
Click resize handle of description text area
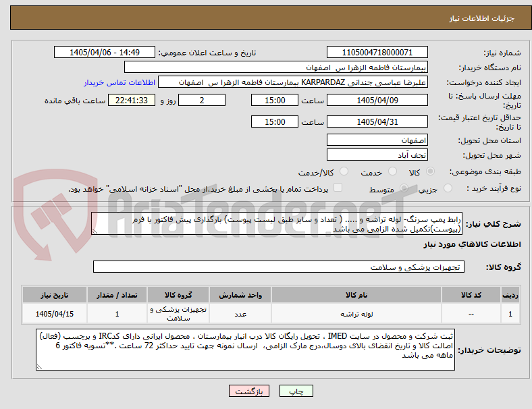click(95, 231)
